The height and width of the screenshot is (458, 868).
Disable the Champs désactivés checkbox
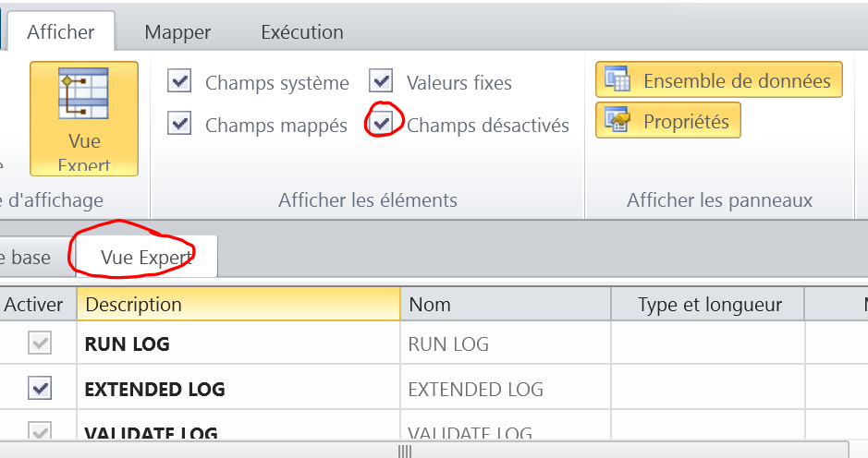coord(381,123)
